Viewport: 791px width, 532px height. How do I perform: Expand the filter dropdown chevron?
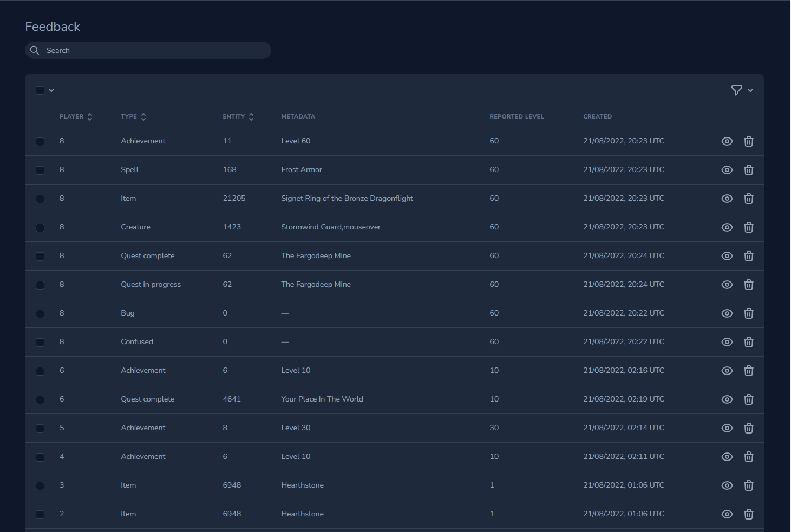point(750,90)
